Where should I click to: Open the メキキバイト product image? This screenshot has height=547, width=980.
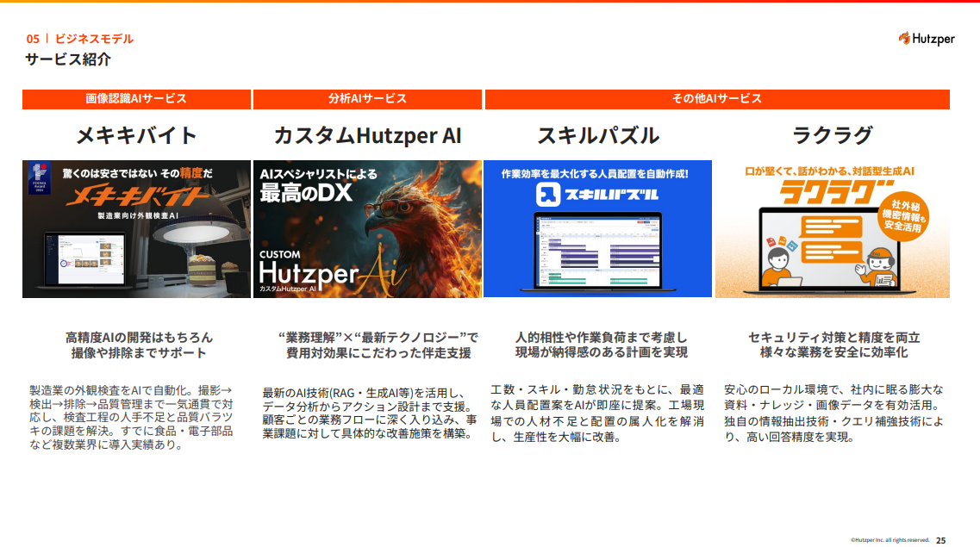[136, 229]
